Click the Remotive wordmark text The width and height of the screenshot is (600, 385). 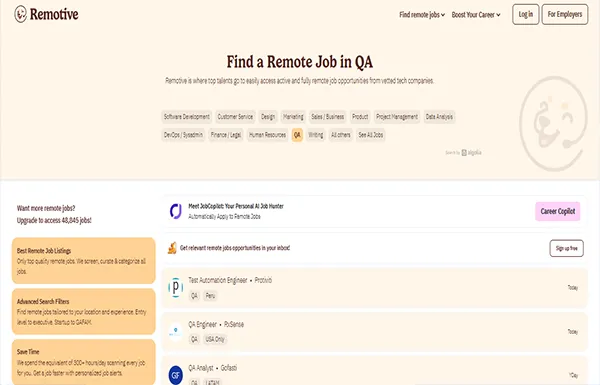[54, 15]
